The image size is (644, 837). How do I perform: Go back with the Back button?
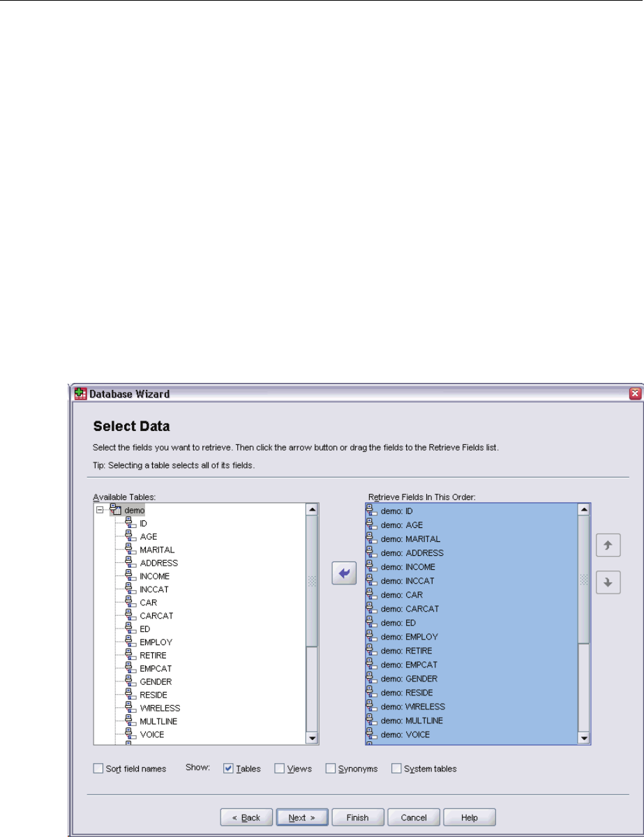click(246, 817)
